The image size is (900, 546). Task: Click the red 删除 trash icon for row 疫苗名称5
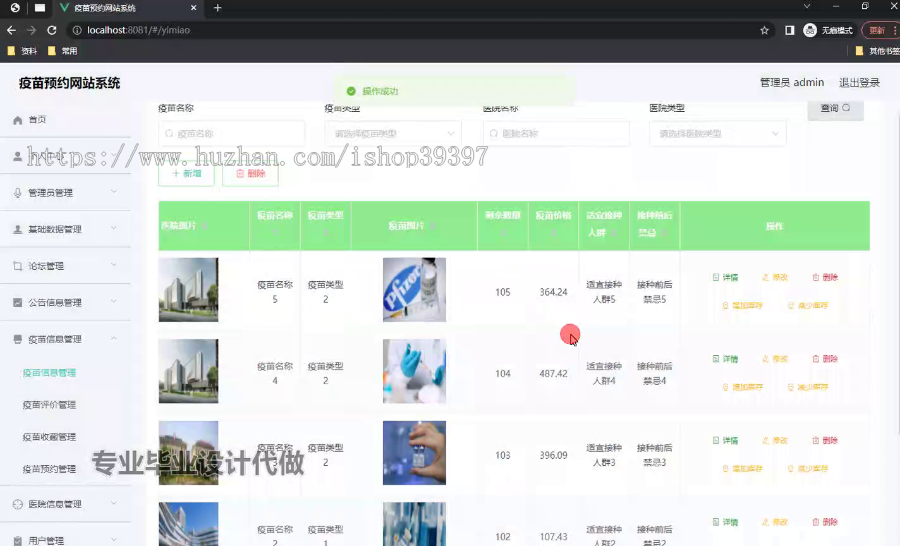pos(816,277)
